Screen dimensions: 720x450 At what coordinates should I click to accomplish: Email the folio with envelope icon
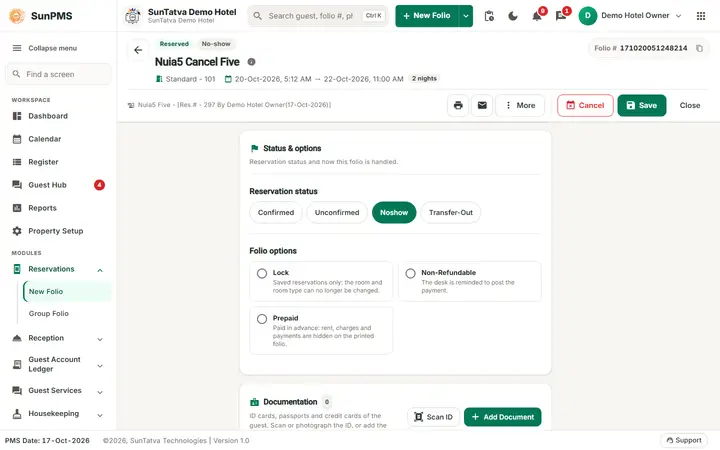pyautogui.click(x=482, y=105)
